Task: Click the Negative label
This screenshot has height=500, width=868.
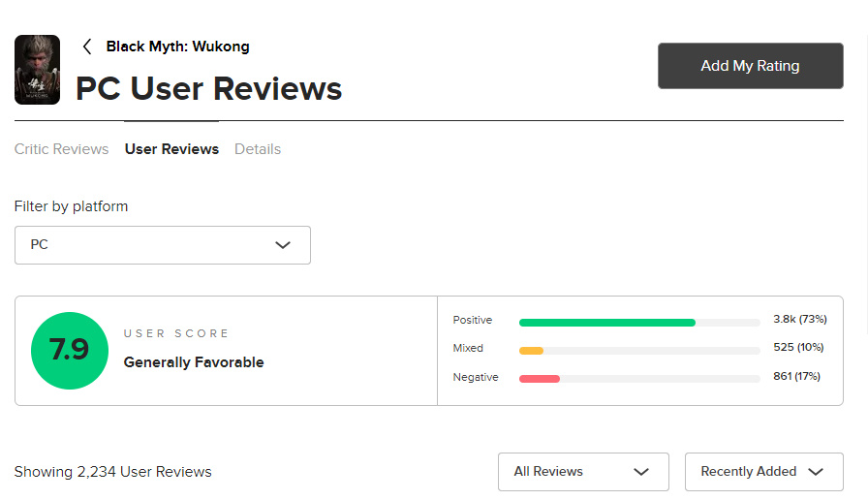Action: [x=476, y=377]
